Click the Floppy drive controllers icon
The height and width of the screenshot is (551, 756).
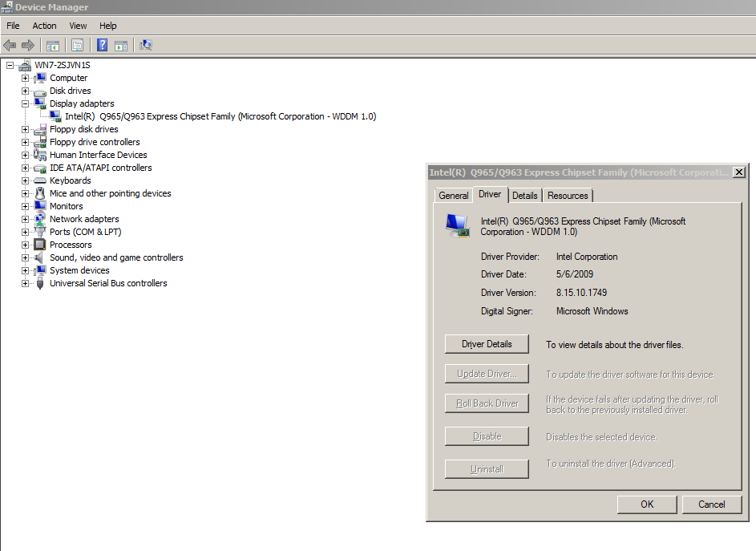41,142
